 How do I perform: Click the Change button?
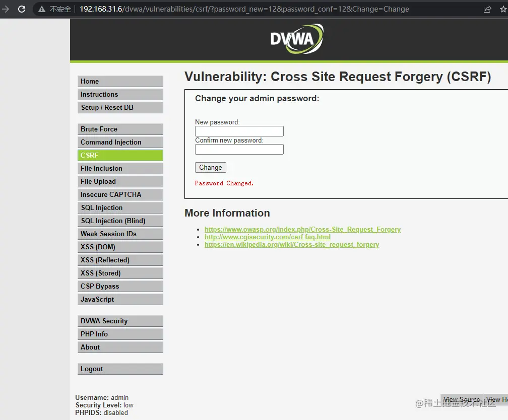211,167
